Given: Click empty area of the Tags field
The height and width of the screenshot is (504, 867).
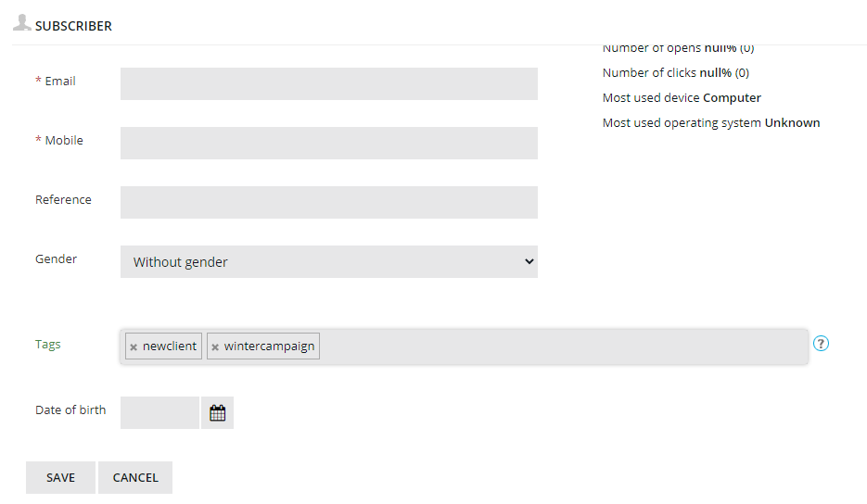Looking at the screenshot, I should (x=556, y=346).
